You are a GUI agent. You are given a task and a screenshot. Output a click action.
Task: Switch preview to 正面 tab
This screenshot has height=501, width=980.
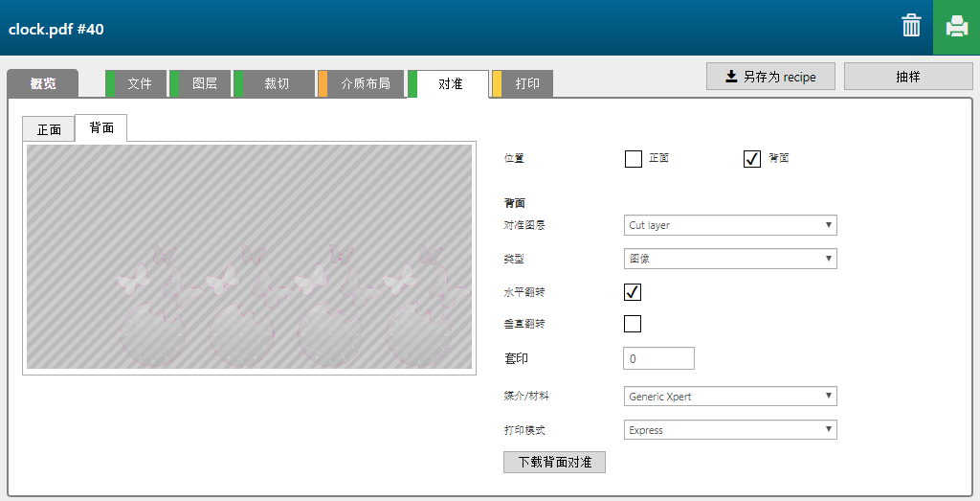click(x=49, y=129)
